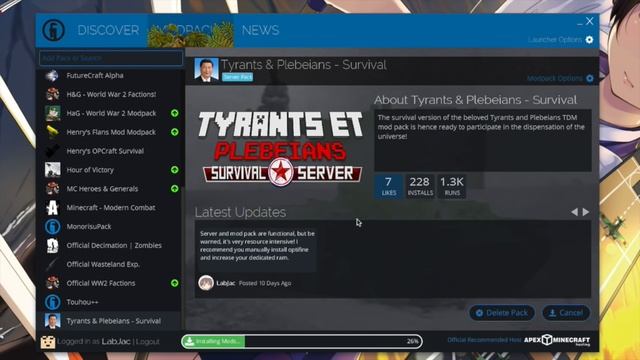Click Hour of Victory pack icon
640x360 pixels.
click(52, 170)
